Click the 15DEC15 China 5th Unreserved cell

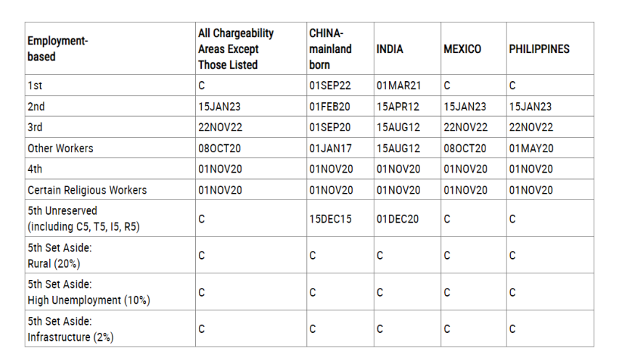(x=330, y=219)
